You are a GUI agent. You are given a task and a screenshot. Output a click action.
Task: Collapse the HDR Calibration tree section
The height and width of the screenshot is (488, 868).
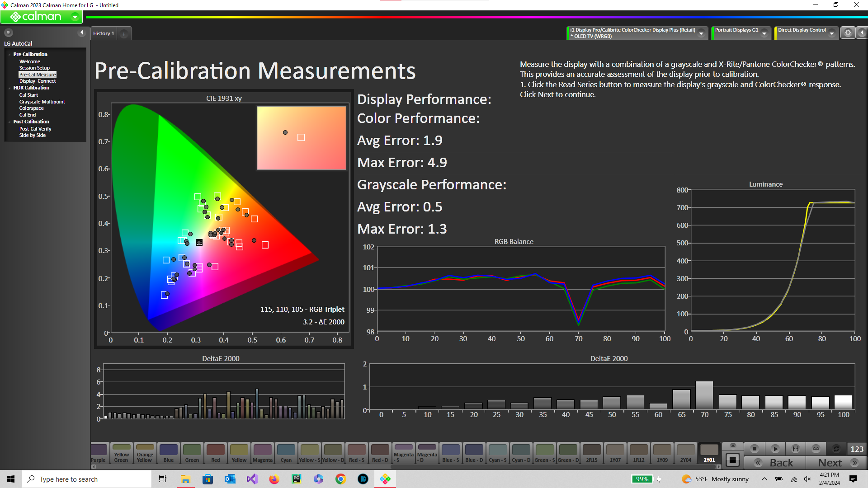point(9,88)
